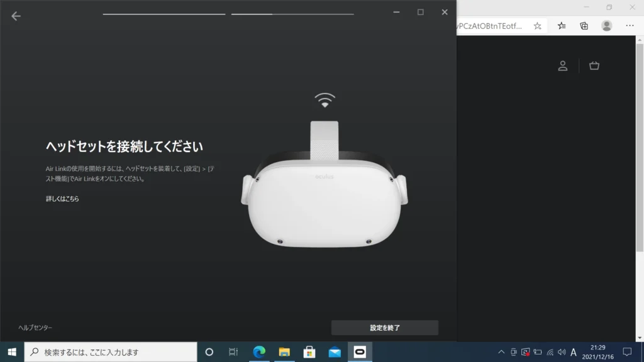Open the Edge profile avatar
644x362 pixels.
(607, 25)
